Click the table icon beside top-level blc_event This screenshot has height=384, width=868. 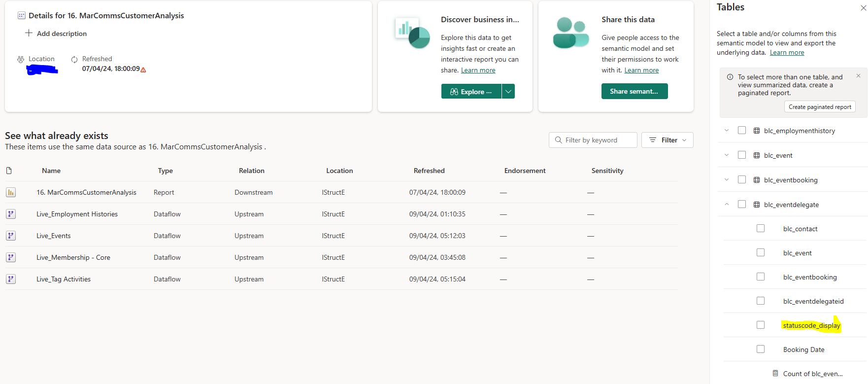tap(757, 155)
